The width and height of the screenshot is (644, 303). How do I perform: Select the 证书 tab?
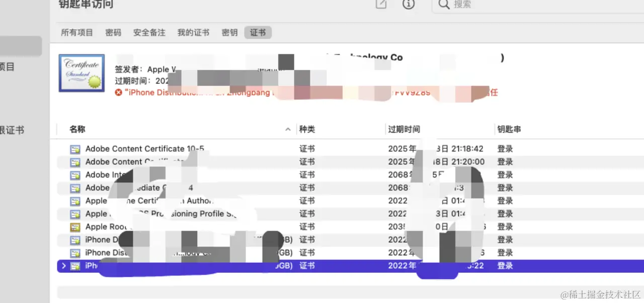(x=258, y=33)
